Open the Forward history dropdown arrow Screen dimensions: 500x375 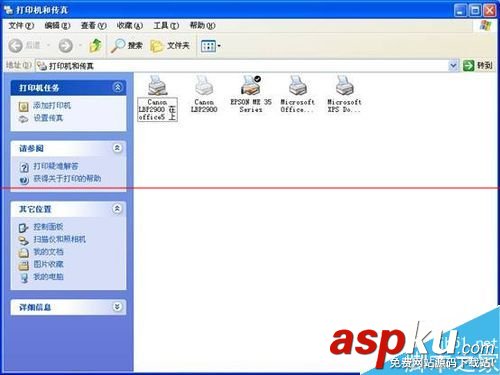[80, 45]
